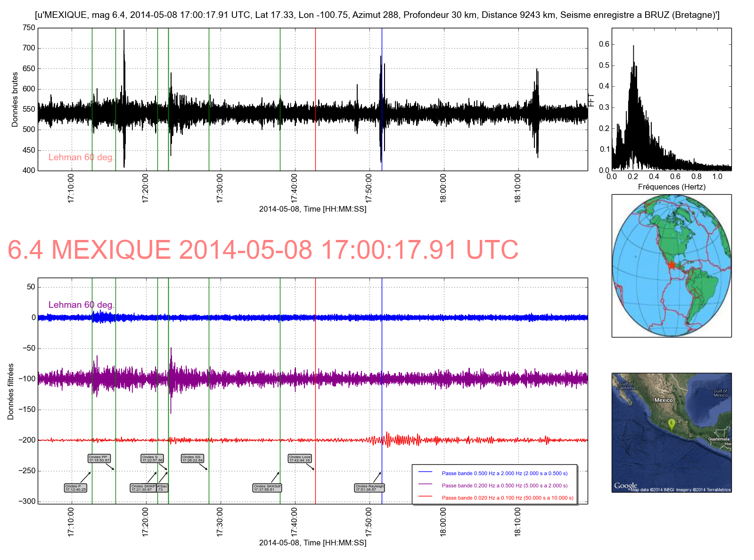
Task: Click the 0.020 Hz passe bande legend text
Action: pyautogui.click(x=507, y=498)
